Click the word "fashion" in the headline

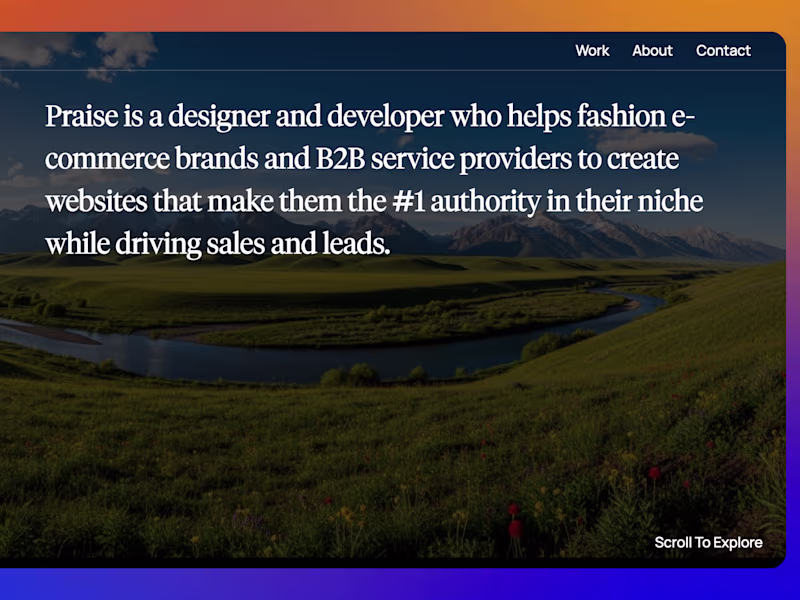click(x=621, y=116)
